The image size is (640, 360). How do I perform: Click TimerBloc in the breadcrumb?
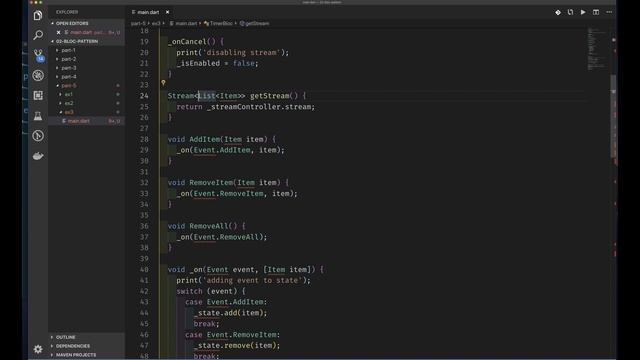point(221,24)
